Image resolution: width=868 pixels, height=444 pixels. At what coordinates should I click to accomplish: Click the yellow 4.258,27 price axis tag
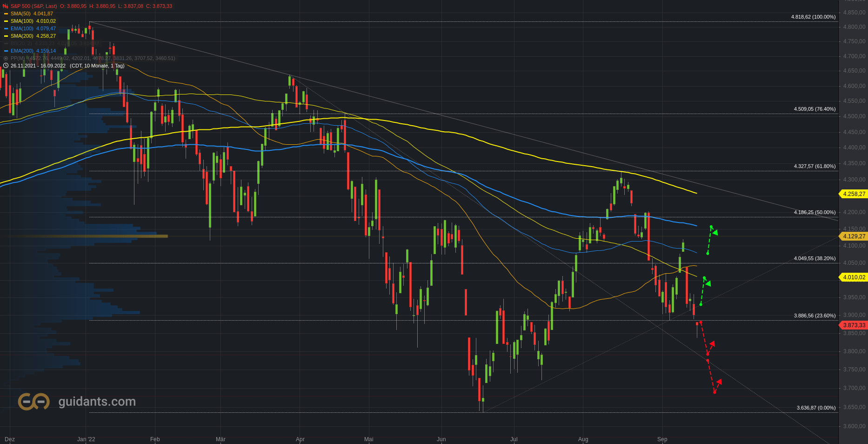tap(853, 194)
